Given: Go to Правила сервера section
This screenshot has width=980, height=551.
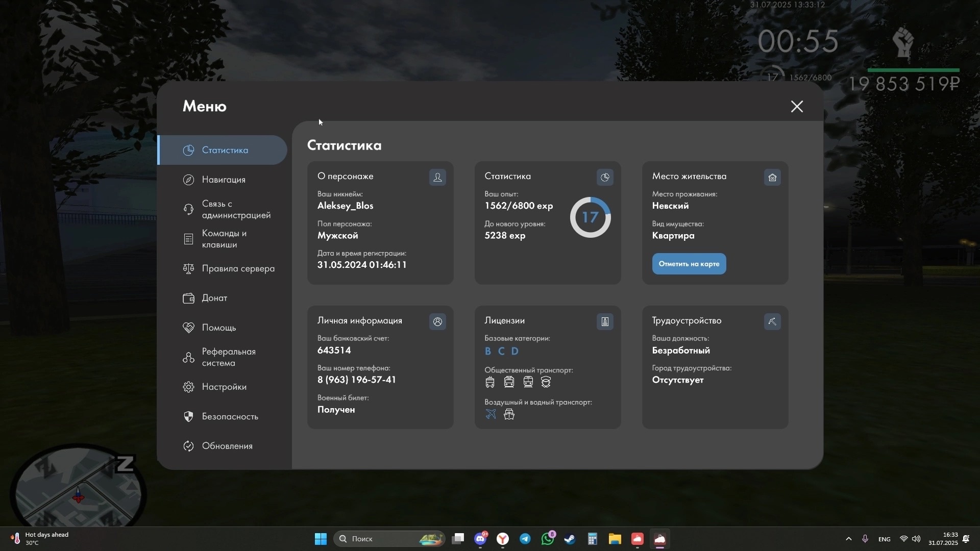Looking at the screenshot, I should tap(238, 268).
